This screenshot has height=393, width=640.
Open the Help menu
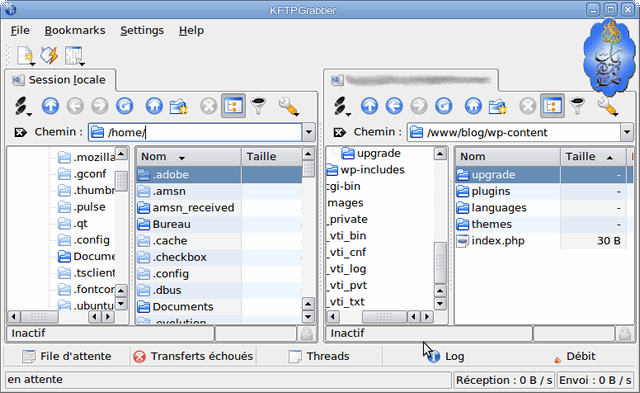tap(191, 31)
